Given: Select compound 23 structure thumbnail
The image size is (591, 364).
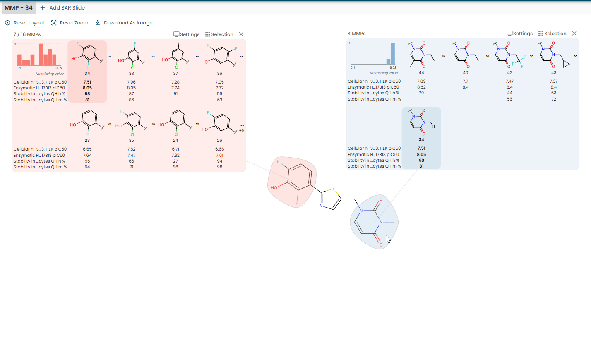Looking at the screenshot, I should [87, 122].
